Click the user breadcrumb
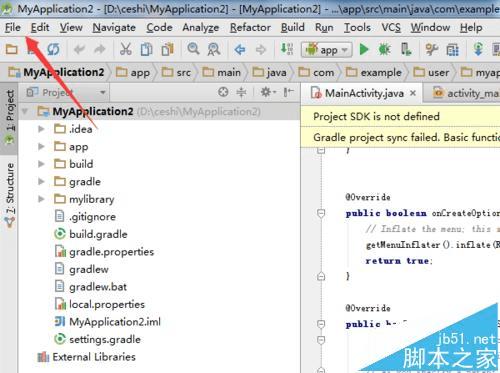Viewport: 500px width, 373px height. click(431, 72)
